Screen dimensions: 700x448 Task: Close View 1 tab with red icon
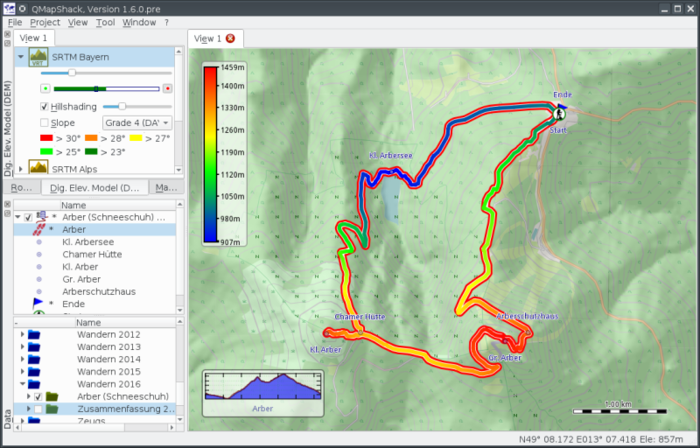coord(231,38)
